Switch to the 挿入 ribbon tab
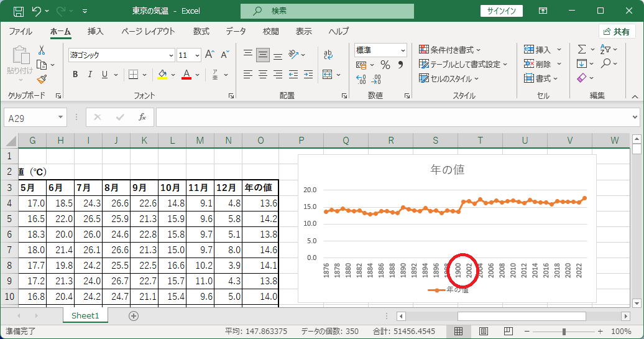The height and width of the screenshot is (339, 644). point(95,32)
